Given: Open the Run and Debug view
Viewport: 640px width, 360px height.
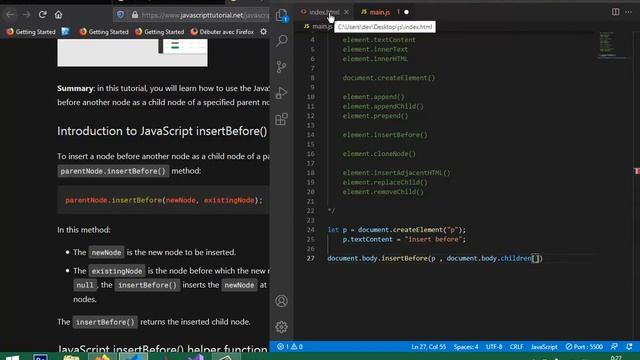Looking at the screenshot, I should pos(281,93).
